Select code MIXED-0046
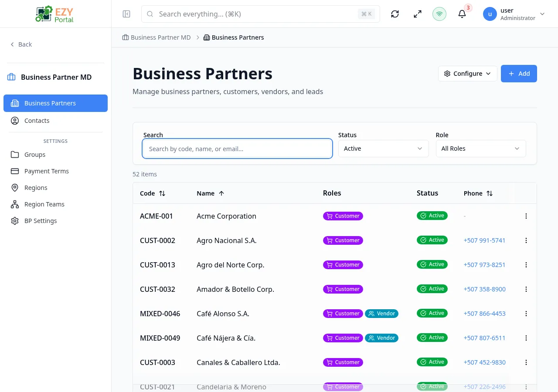The image size is (558, 392). point(160,314)
